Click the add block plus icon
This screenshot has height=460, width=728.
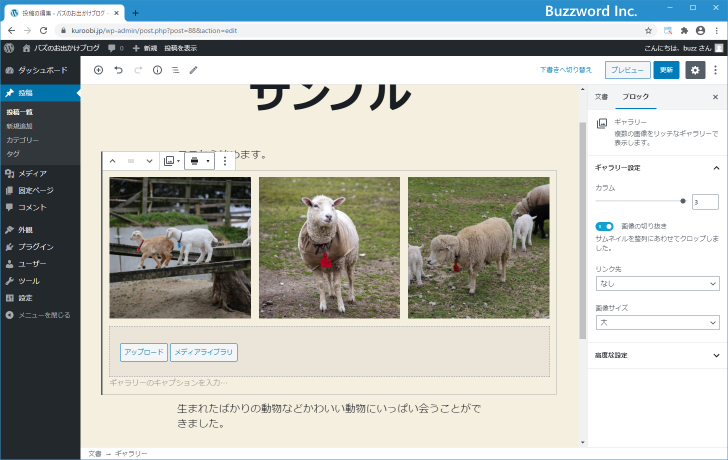click(98, 70)
